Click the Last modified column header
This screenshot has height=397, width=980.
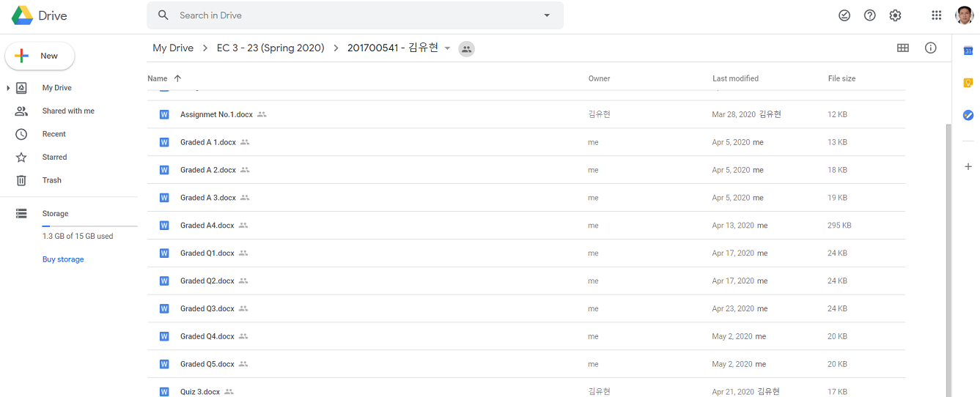(735, 78)
